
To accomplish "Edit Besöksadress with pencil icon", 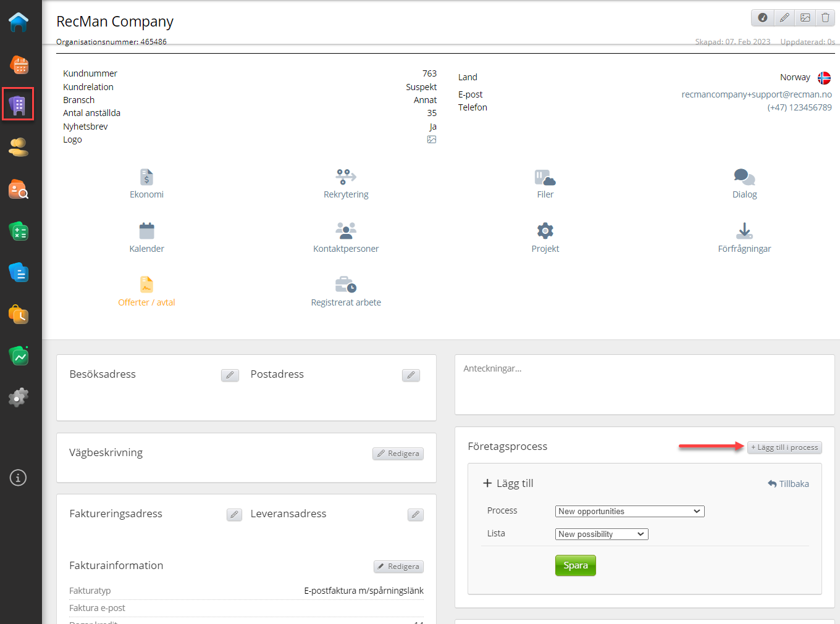I will pyautogui.click(x=230, y=375).
